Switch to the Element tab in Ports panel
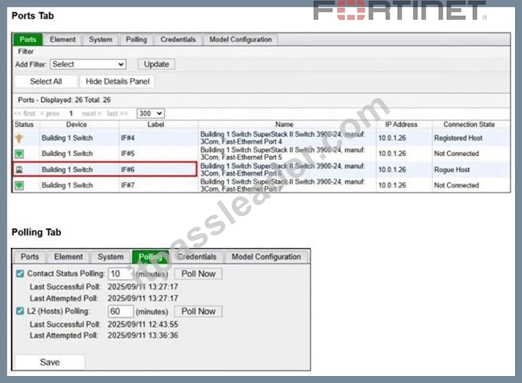 tap(63, 39)
